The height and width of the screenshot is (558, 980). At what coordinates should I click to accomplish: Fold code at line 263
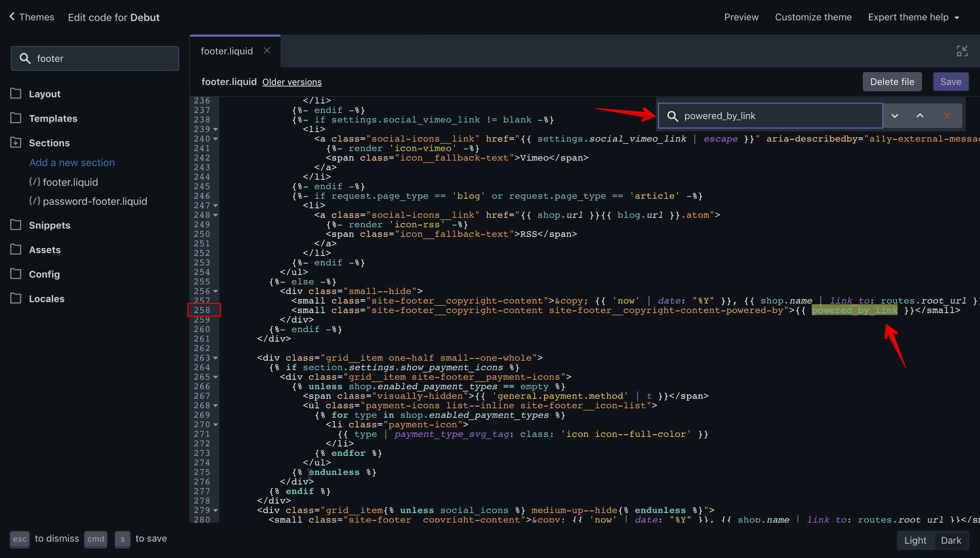point(215,358)
